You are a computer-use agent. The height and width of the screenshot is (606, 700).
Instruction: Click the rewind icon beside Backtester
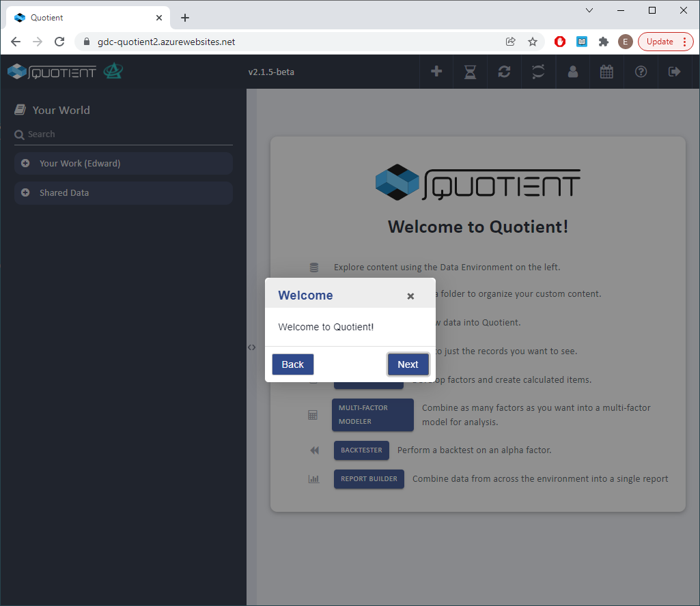click(x=314, y=450)
